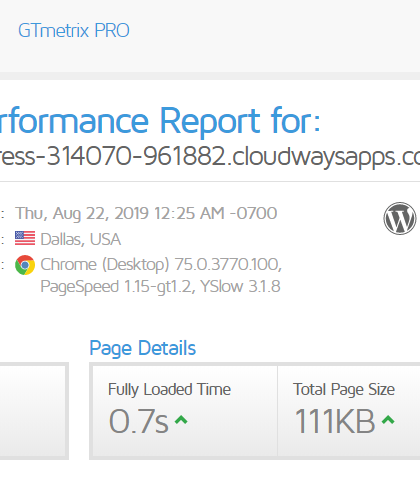Click the Dallas, USA test location text
This screenshot has width=420, height=486.
tap(81, 239)
